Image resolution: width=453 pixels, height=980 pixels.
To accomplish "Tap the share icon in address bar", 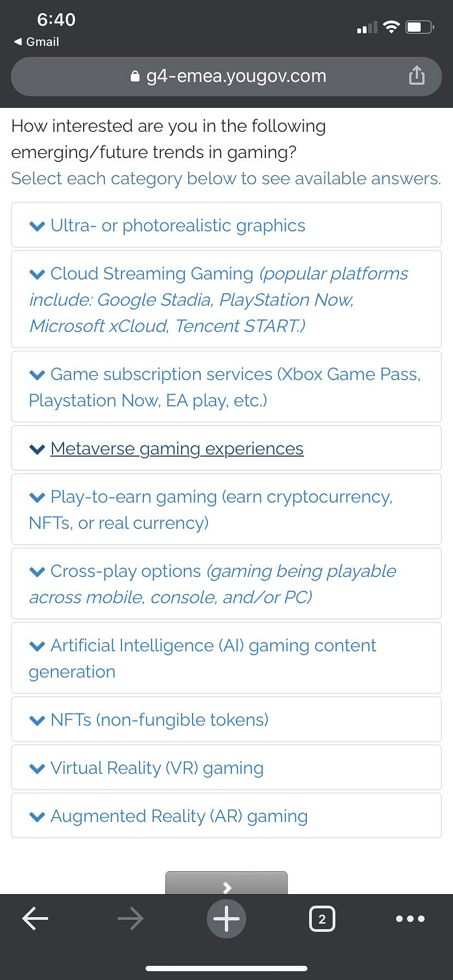I will 417,75.
